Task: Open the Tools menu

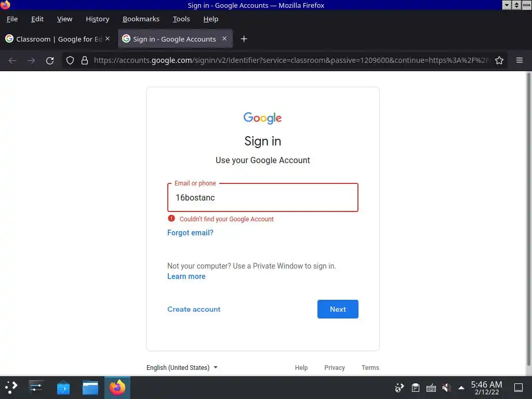Action: 181,19
